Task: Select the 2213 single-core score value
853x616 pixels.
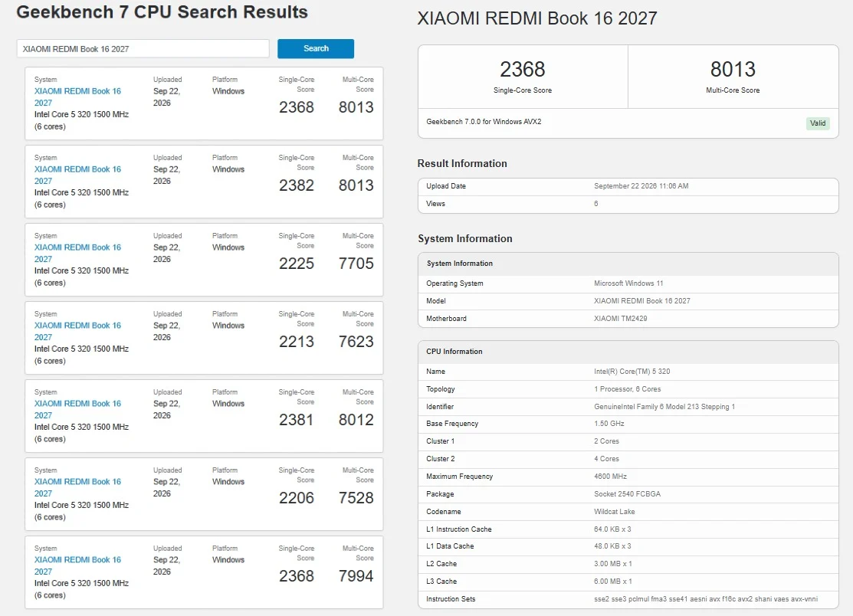Action: [x=297, y=342]
